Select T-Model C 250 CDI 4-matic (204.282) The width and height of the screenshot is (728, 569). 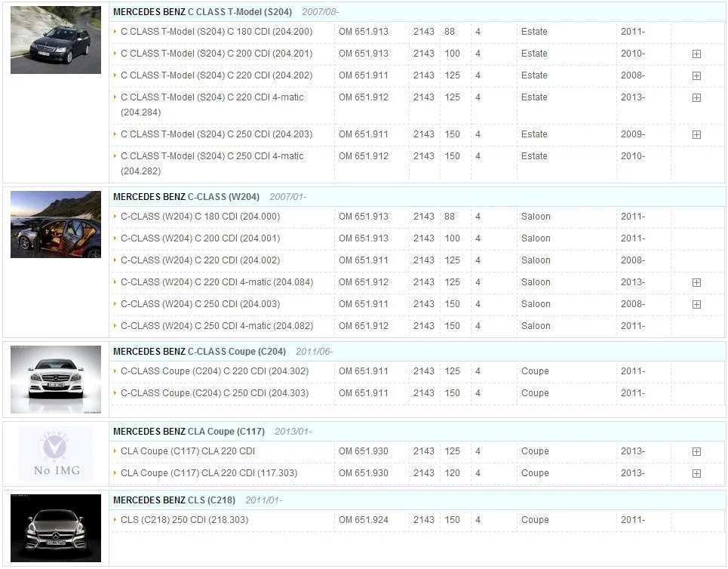coord(212,164)
